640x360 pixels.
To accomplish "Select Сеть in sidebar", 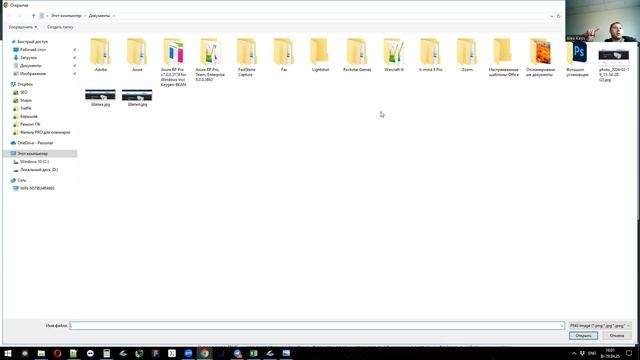I will [x=22, y=180].
